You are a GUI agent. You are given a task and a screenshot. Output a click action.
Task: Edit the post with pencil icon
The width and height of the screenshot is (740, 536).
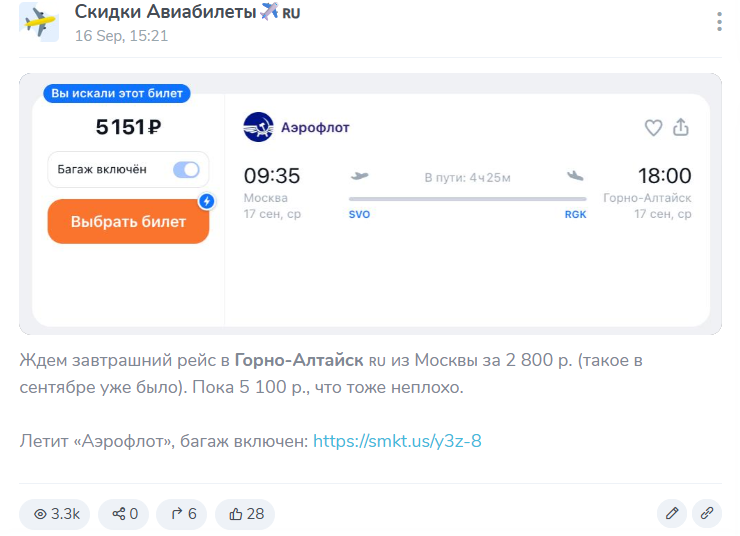pyautogui.click(x=672, y=514)
